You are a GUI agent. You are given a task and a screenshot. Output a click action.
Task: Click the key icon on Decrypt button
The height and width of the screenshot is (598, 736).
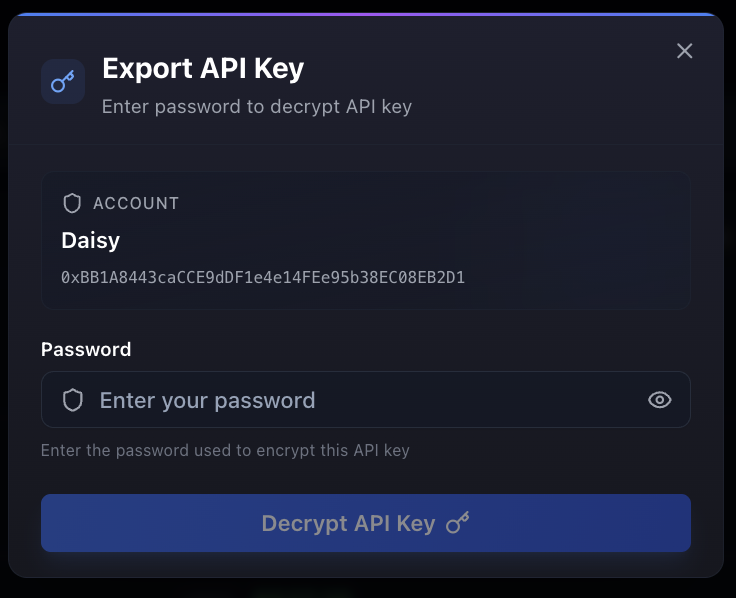[x=457, y=523]
